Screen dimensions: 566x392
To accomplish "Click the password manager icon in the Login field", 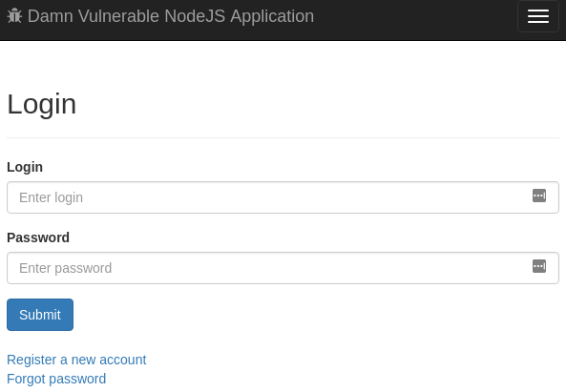I will 539,196.
